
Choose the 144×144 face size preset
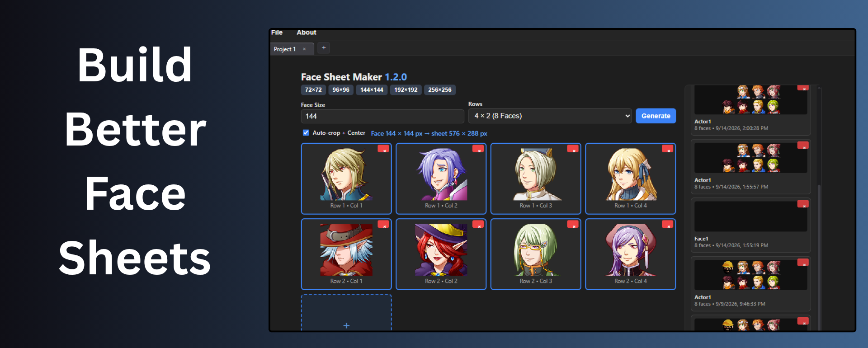click(372, 90)
